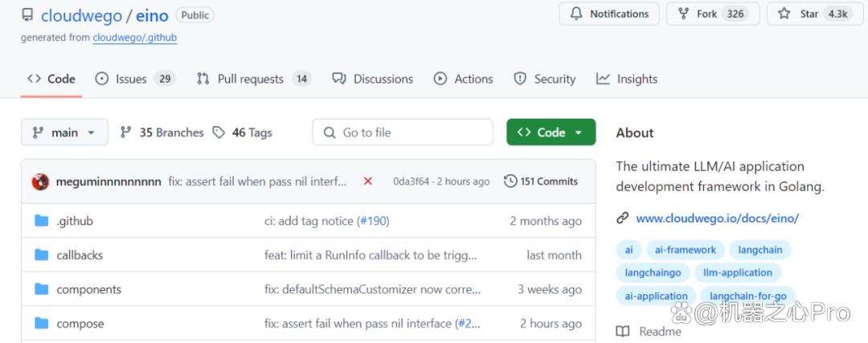The height and width of the screenshot is (343, 868).
Task: Open the Readme book icon
Action: [x=623, y=332]
